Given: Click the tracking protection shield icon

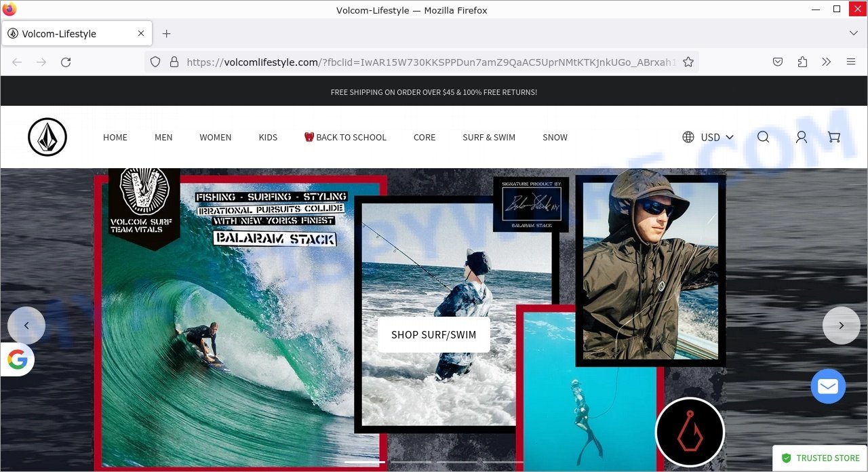Looking at the screenshot, I should tap(155, 62).
